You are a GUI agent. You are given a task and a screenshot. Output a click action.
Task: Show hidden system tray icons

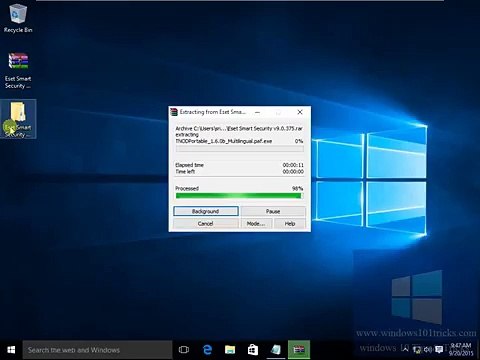405,350
